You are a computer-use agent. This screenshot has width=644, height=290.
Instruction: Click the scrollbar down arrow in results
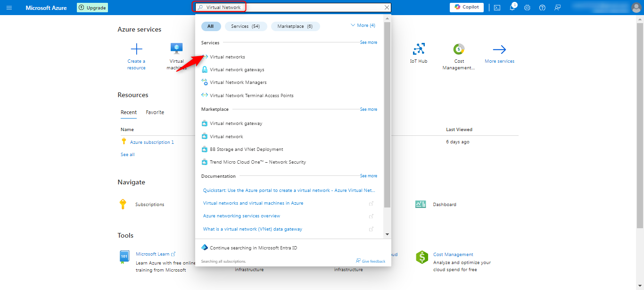point(388,234)
